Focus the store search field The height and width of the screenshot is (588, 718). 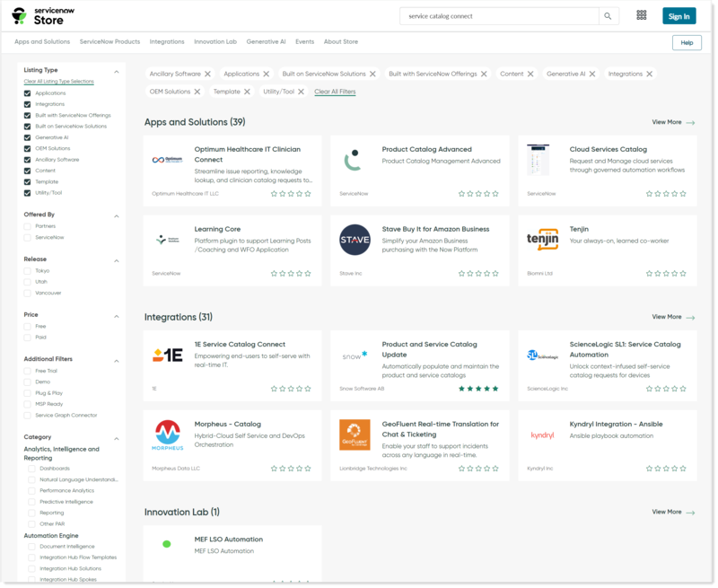(500, 16)
